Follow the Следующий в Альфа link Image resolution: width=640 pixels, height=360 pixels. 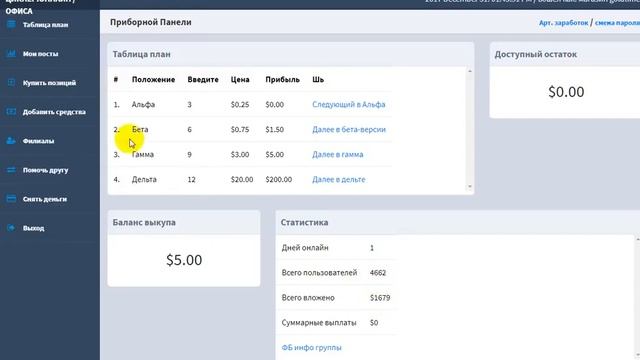(x=349, y=104)
